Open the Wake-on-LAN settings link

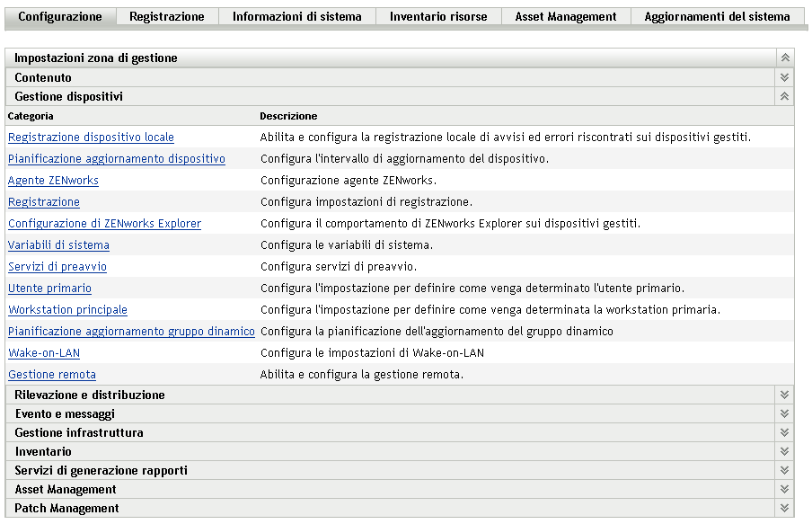tap(44, 353)
